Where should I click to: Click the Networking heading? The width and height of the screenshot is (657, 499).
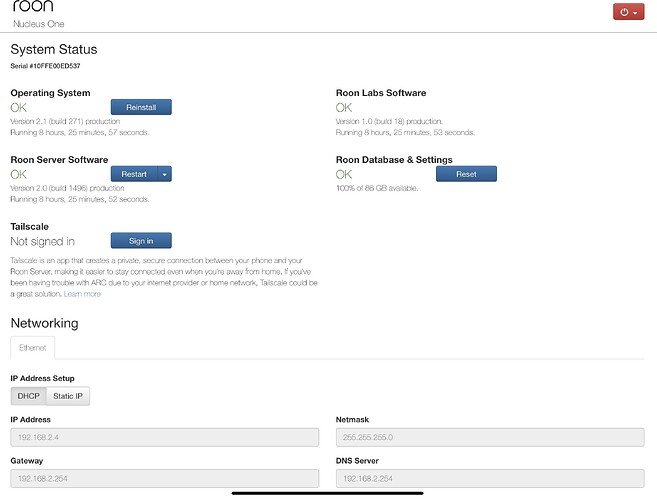(x=44, y=323)
